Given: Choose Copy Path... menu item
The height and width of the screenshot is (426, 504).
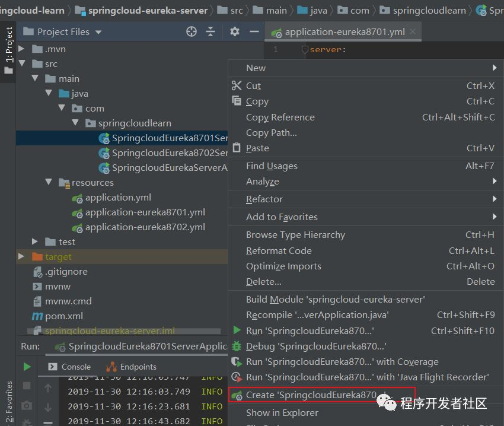Looking at the screenshot, I should [366, 132].
